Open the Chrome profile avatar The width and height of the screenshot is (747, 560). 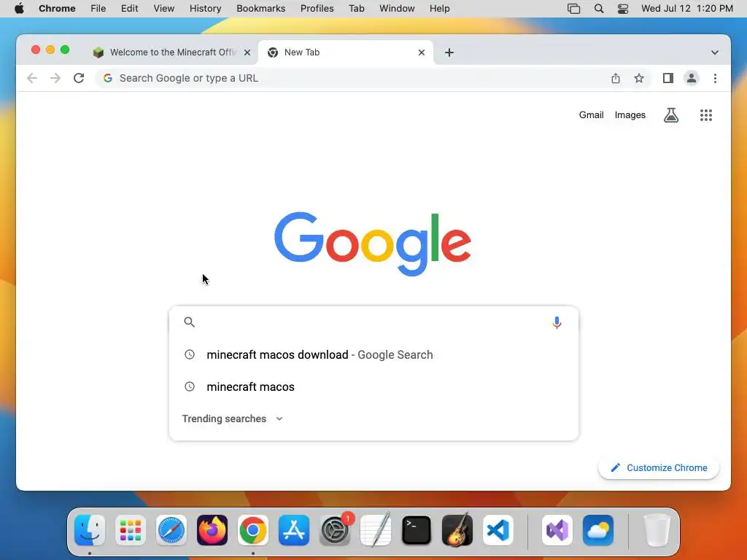tap(692, 78)
